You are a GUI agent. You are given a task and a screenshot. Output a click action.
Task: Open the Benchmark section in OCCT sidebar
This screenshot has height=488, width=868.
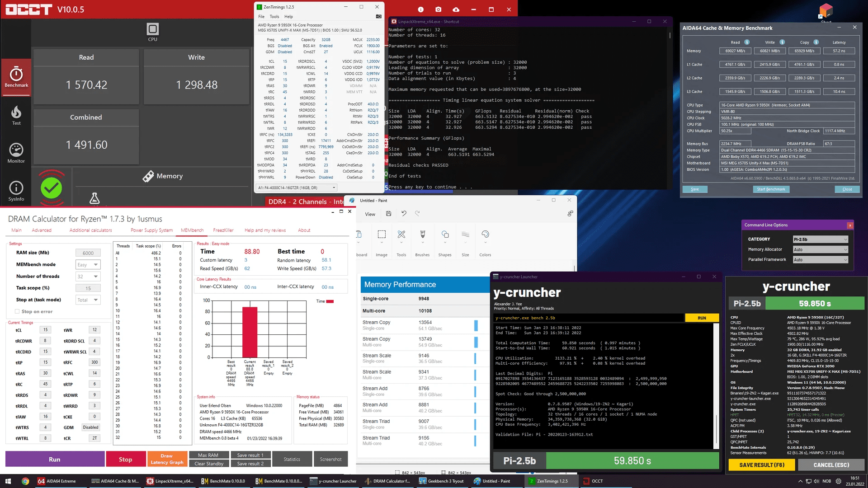point(16,77)
